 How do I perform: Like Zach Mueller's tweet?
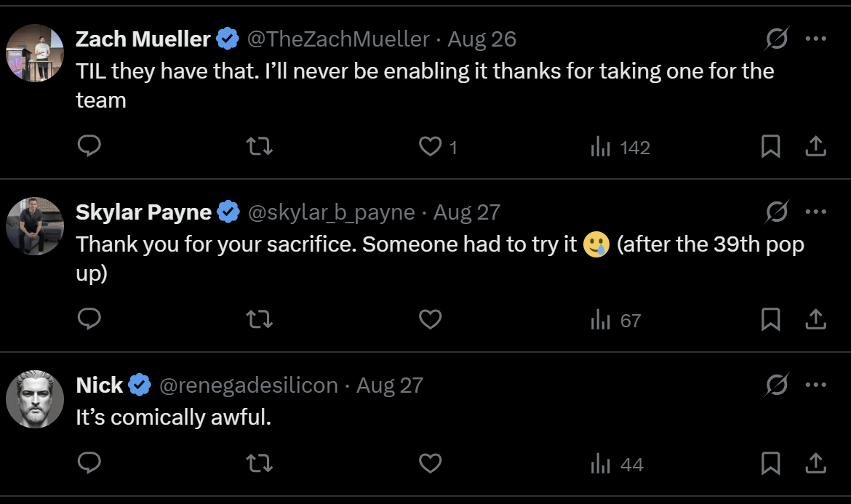[431, 147]
